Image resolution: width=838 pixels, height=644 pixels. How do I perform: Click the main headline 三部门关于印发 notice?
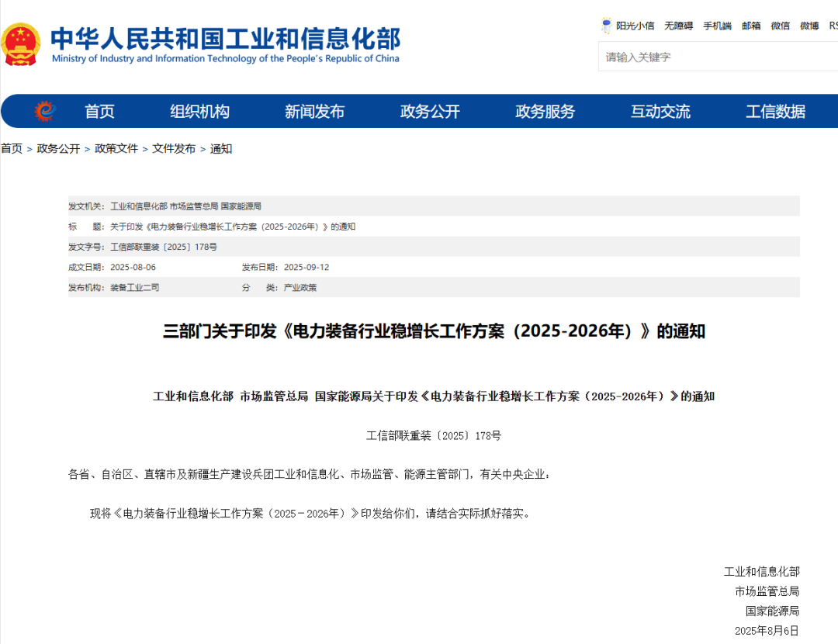434,331
